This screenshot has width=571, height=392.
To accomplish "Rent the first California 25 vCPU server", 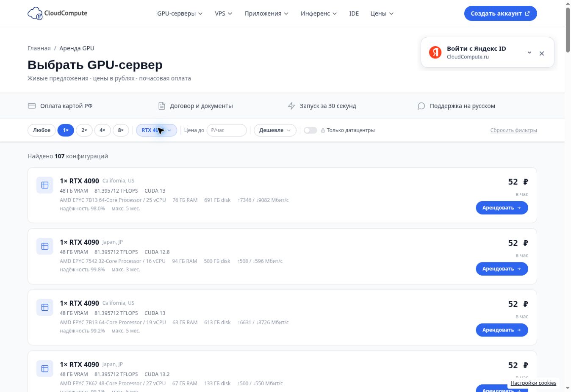I will (502, 208).
